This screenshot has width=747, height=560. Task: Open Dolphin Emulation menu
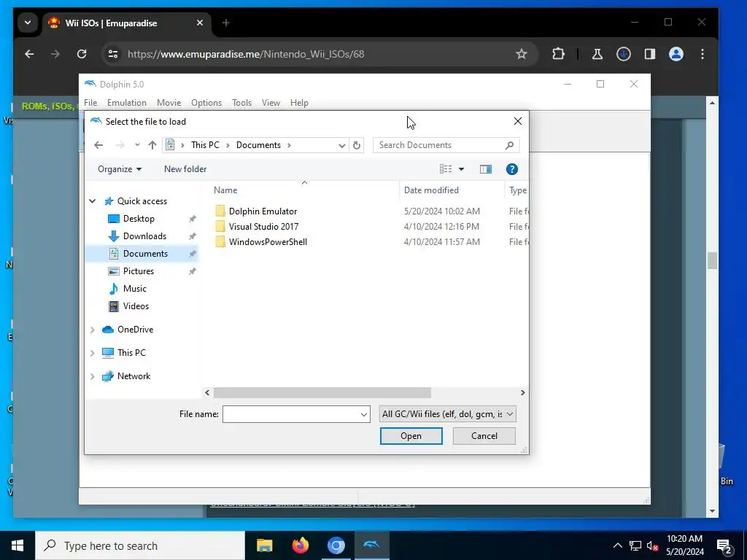(127, 103)
